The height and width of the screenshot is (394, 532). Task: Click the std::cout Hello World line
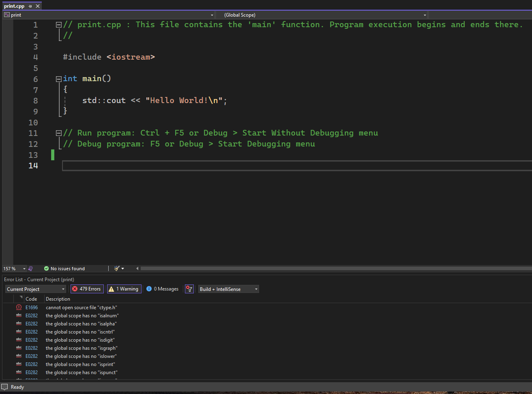pos(154,101)
